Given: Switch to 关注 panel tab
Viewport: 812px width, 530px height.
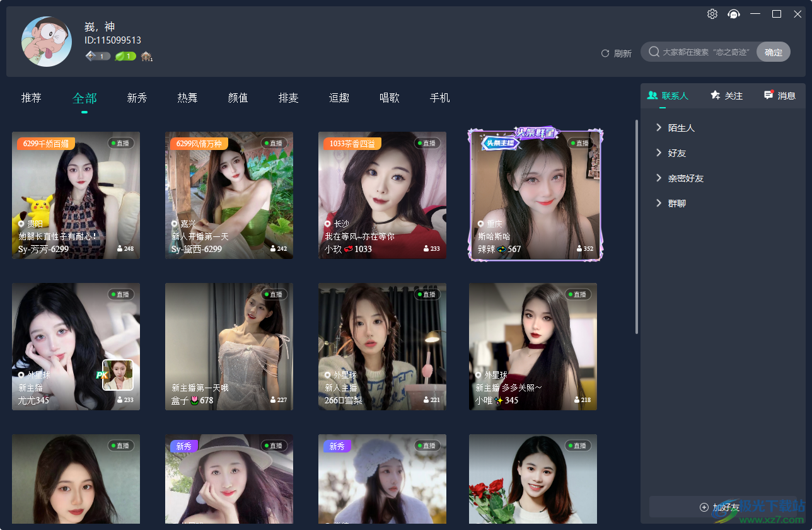Looking at the screenshot, I should coord(726,96).
